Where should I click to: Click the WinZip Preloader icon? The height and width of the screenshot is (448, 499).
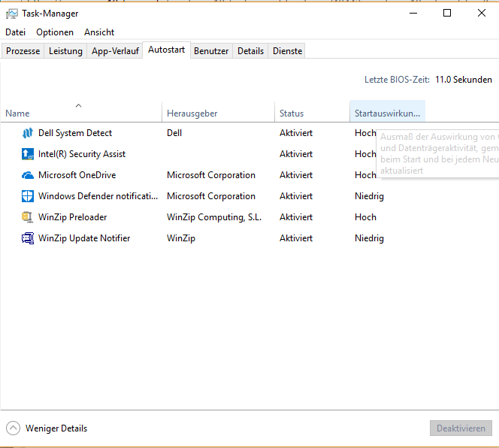28,217
